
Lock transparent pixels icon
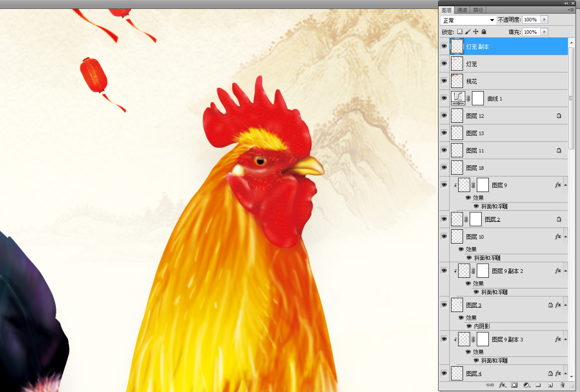coord(459,32)
